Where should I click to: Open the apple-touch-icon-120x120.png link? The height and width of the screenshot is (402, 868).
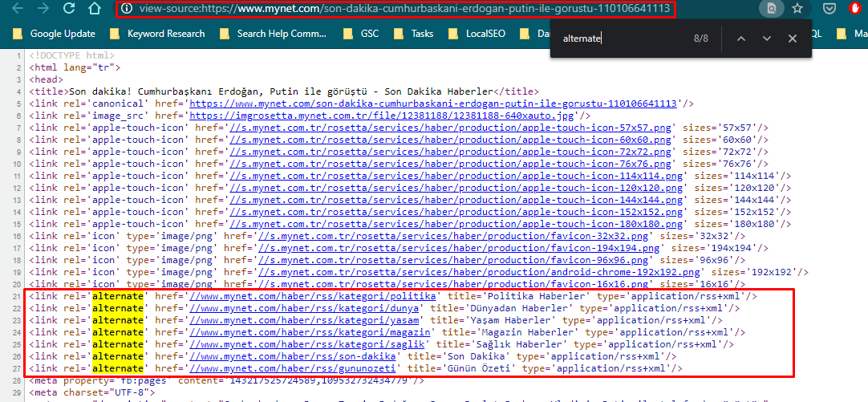tap(456, 188)
